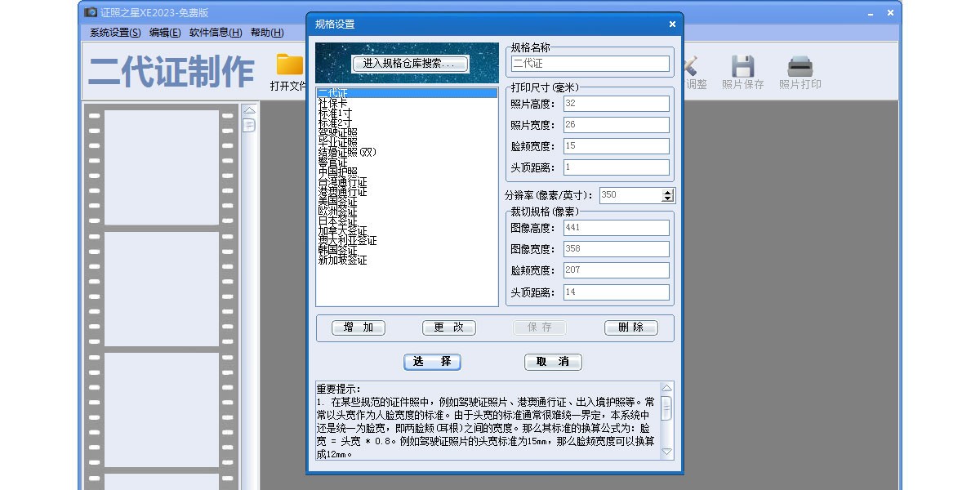The height and width of the screenshot is (490, 980).
Task: Select 中国护照 in the specification list
Action: (x=337, y=171)
